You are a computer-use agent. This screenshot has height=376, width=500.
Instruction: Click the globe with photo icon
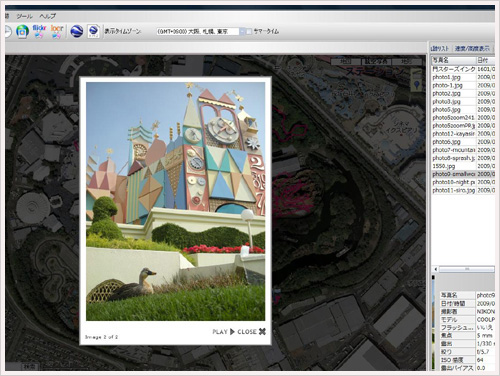point(22,31)
